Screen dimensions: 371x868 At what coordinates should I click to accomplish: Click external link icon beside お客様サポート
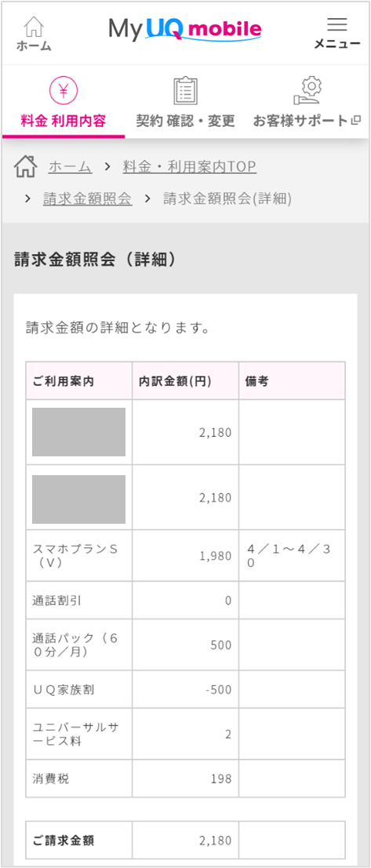(x=355, y=120)
